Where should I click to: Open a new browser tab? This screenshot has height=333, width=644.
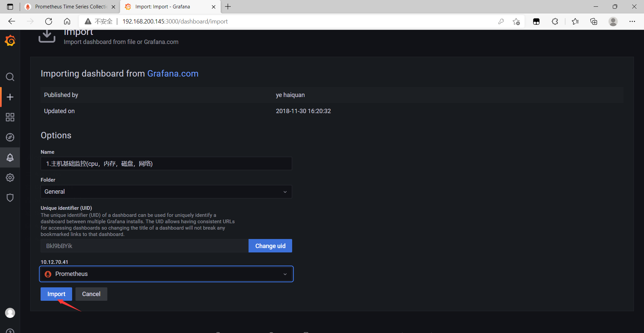(x=228, y=7)
